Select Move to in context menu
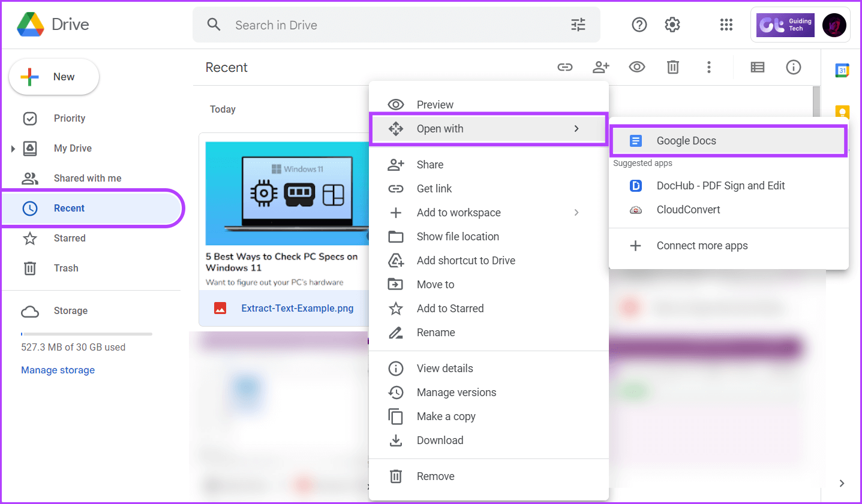Image resolution: width=862 pixels, height=504 pixels. pos(489,284)
